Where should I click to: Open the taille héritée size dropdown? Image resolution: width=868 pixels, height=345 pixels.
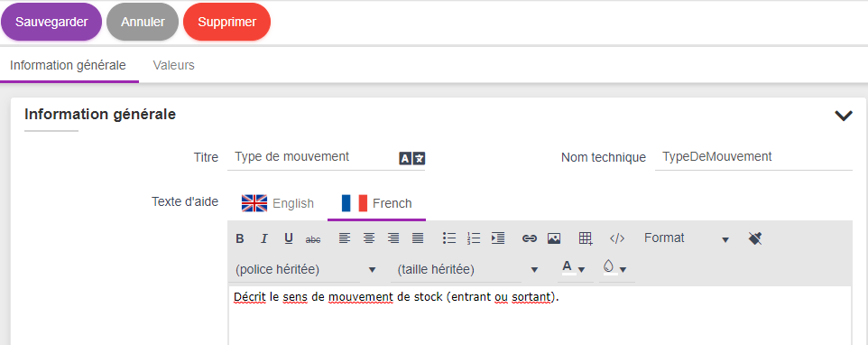[467, 270]
